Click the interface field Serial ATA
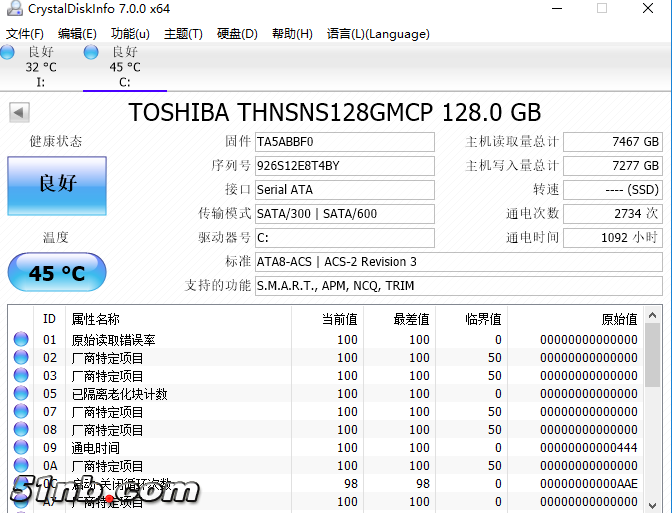The width and height of the screenshot is (672, 513). click(345, 190)
